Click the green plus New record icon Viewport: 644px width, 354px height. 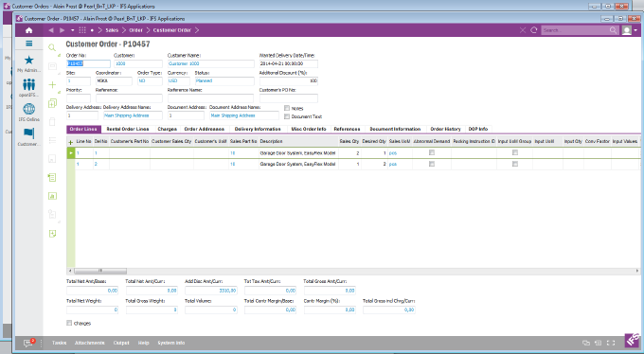tap(52, 84)
